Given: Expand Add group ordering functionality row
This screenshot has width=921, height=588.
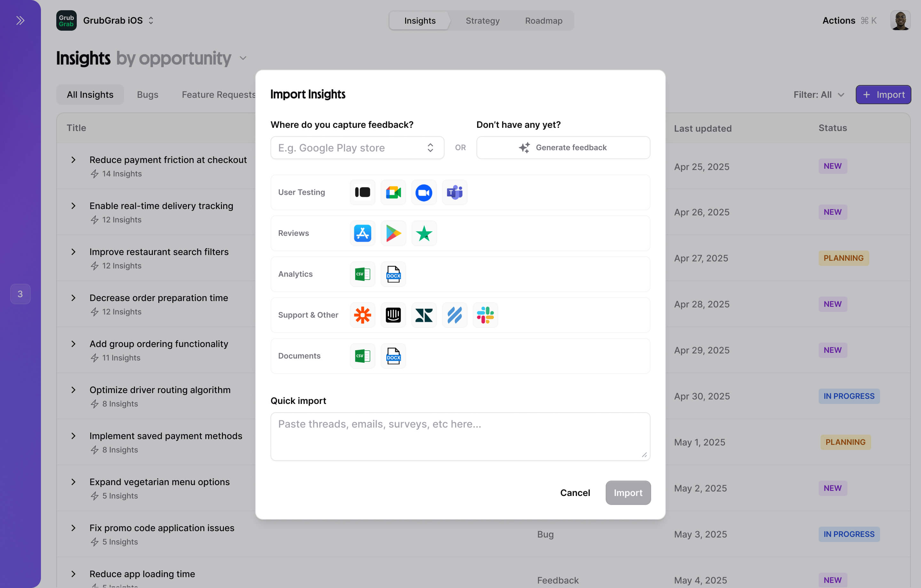Looking at the screenshot, I should coord(74,344).
